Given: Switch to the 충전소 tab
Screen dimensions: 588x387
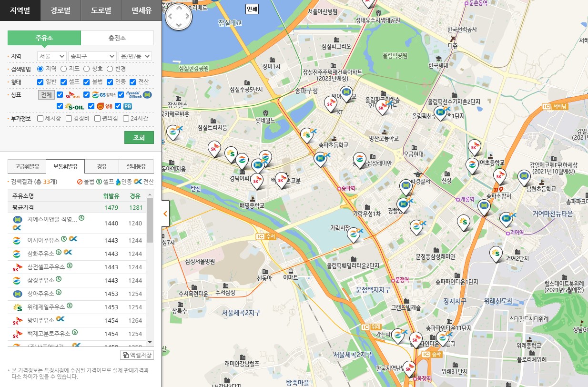Looking at the screenshot, I should tap(117, 38).
